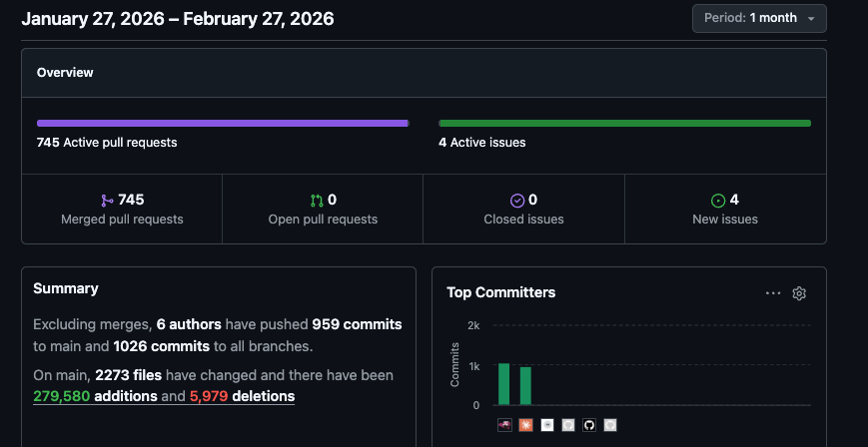Open the Top Committers three-dot menu
This screenshot has height=447, width=868.
[773, 293]
